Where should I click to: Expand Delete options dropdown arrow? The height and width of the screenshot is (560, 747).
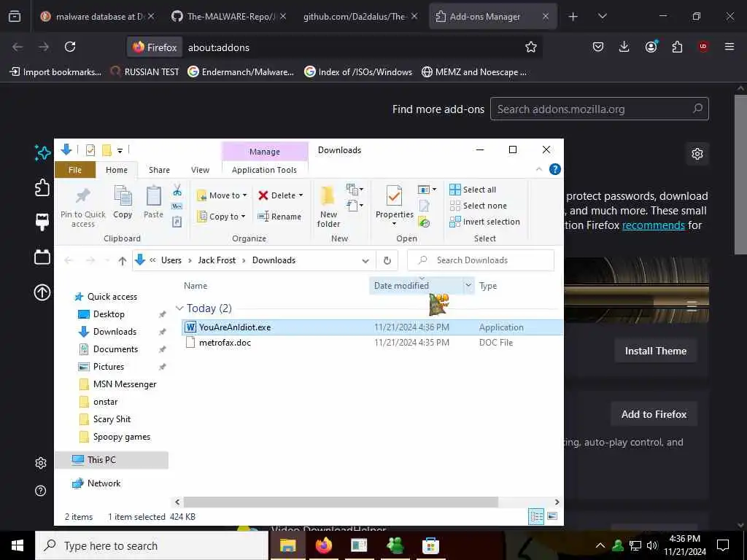pos(301,195)
